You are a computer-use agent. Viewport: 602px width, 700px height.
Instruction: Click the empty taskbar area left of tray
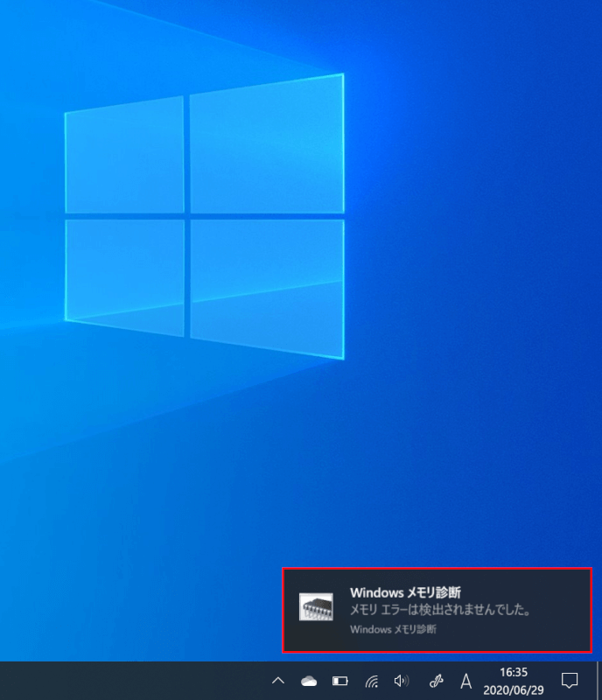tap(131, 681)
